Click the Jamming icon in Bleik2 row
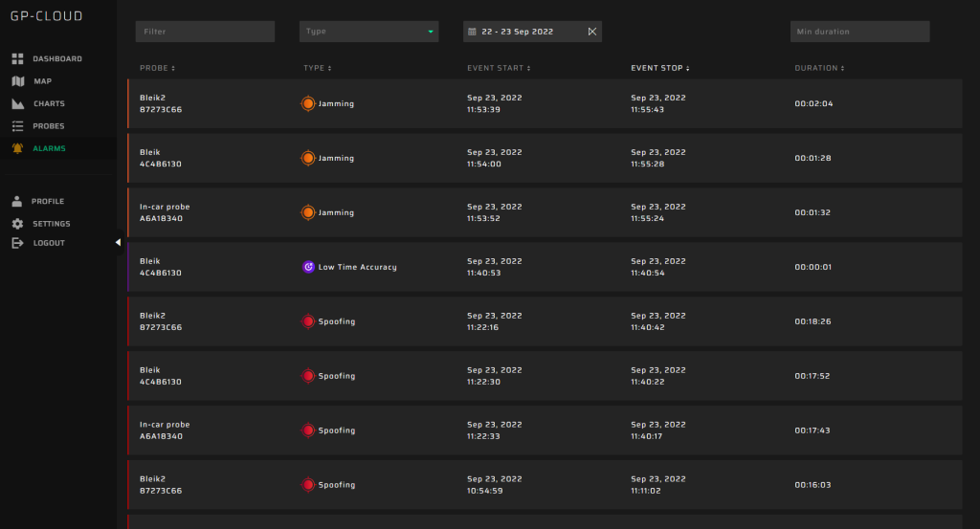This screenshot has width=980, height=529. [308, 103]
